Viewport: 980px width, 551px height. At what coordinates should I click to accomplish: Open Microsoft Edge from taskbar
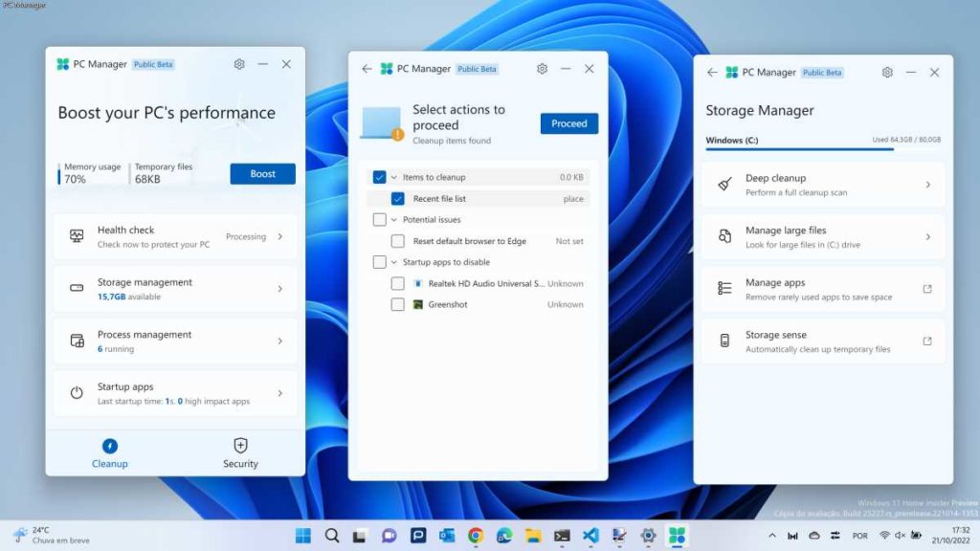[504, 536]
